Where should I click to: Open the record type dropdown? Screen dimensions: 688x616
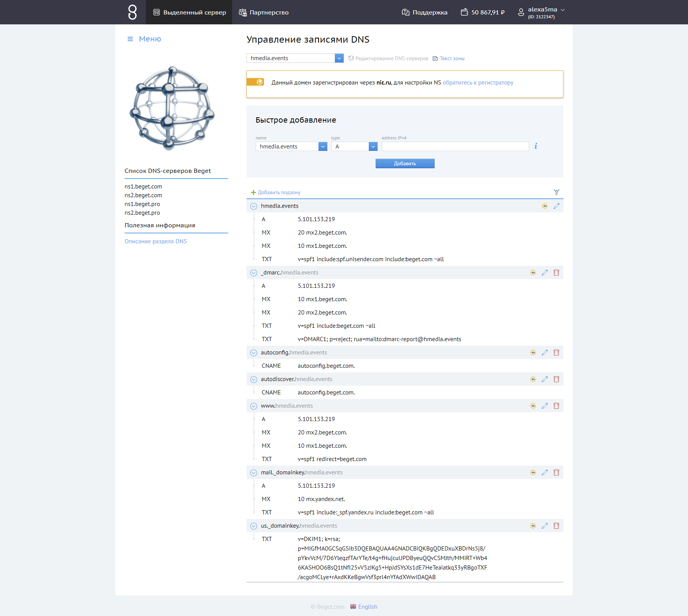(x=373, y=147)
